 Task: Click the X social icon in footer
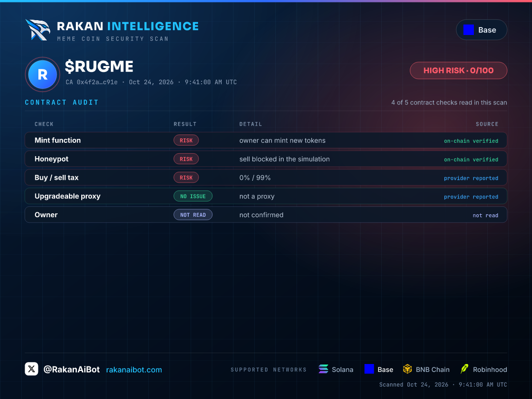coord(32,369)
